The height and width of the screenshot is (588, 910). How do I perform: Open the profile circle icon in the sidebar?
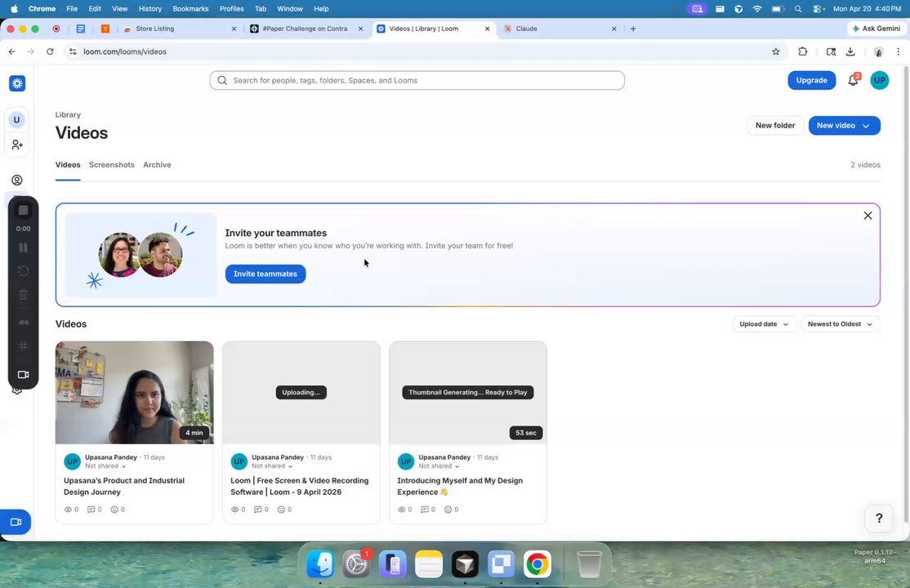tap(17, 180)
